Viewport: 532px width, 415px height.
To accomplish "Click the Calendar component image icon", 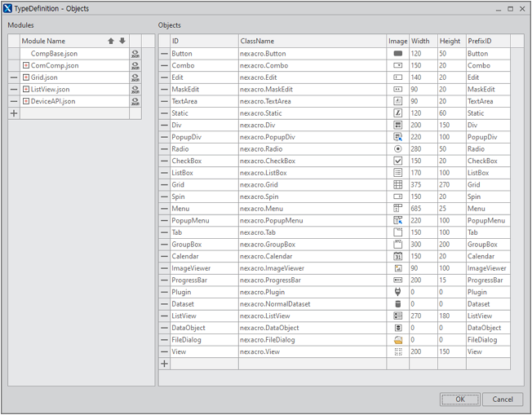I will click(398, 256).
